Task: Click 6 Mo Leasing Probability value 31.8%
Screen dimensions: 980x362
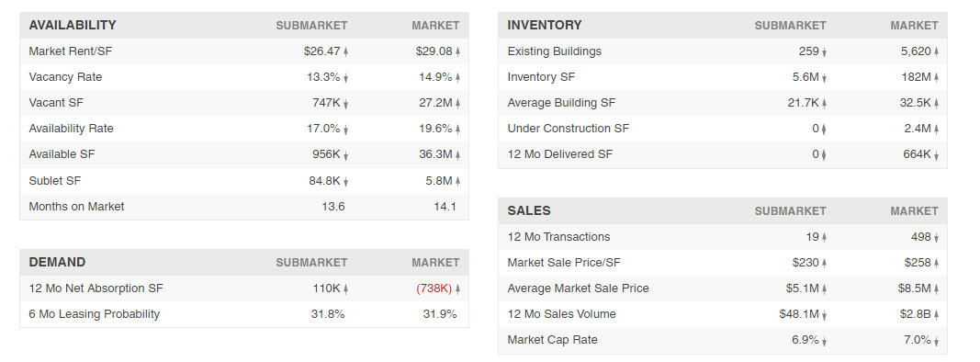Action: (x=328, y=314)
